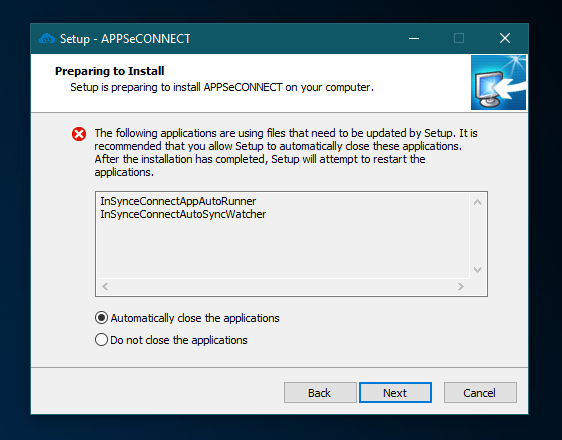The width and height of the screenshot is (562, 440).
Task: Select Automatically close the applications option
Action: click(187, 318)
